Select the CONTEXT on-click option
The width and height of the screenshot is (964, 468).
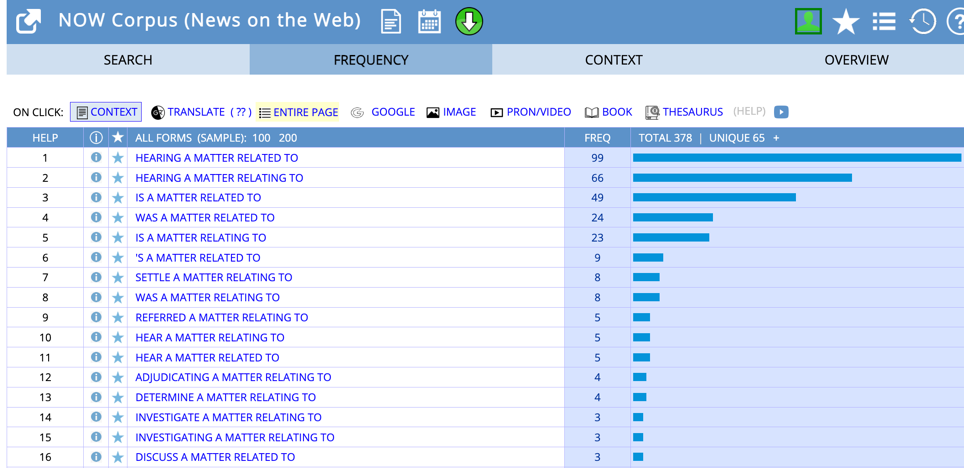[x=106, y=112]
